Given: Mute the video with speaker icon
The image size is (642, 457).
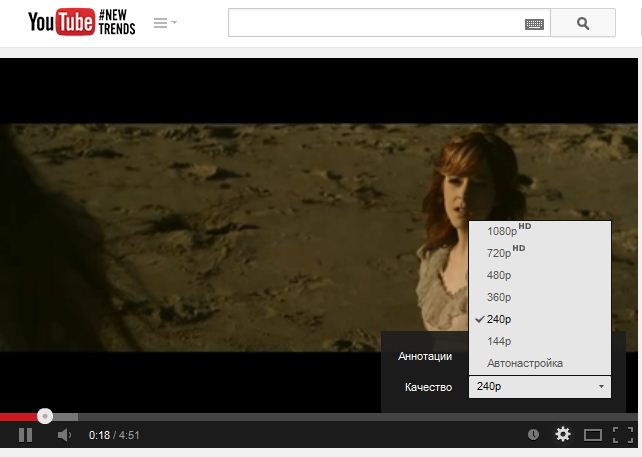Looking at the screenshot, I should point(64,435).
